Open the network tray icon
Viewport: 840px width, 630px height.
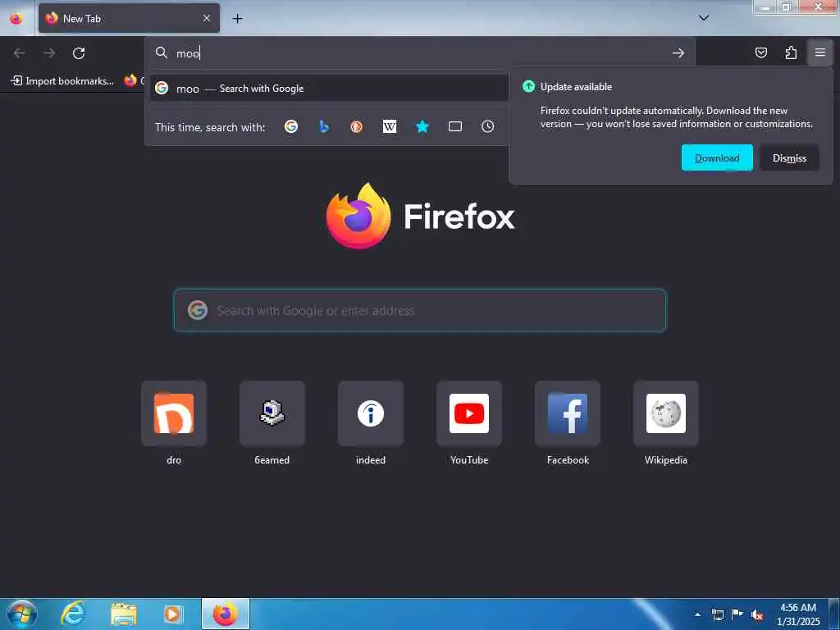click(718, 614)
